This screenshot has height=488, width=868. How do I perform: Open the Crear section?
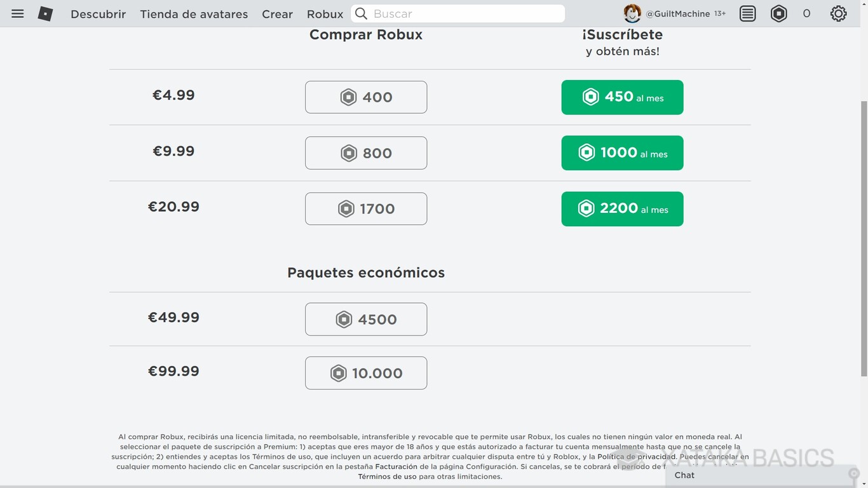point(277,13)
